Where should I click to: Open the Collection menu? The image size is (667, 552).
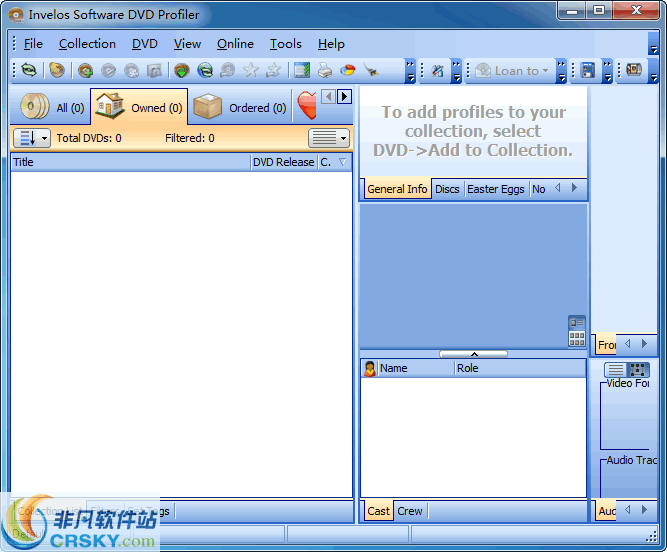tap(87, 44)
